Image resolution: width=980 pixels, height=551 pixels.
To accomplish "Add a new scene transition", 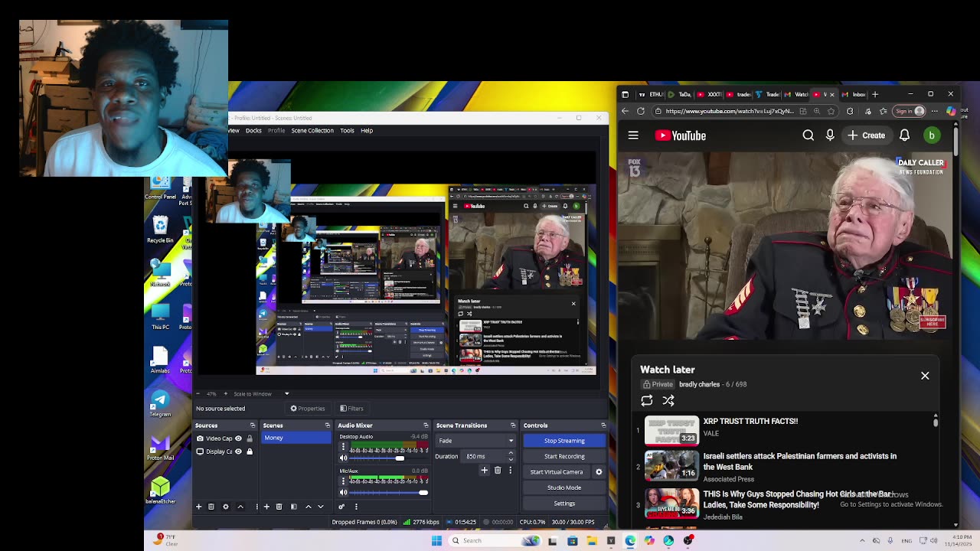I will pos(484,471).
